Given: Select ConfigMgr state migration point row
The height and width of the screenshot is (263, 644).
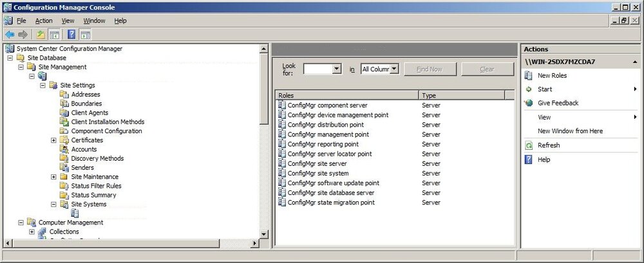Looking at the screenshot, I should (395, 203).
